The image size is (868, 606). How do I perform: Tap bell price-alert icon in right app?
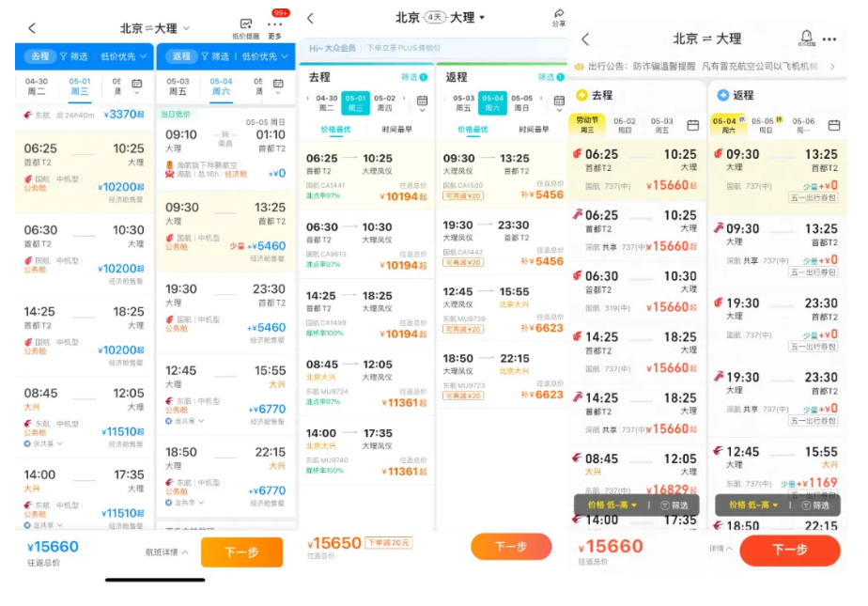pos(807,37)
